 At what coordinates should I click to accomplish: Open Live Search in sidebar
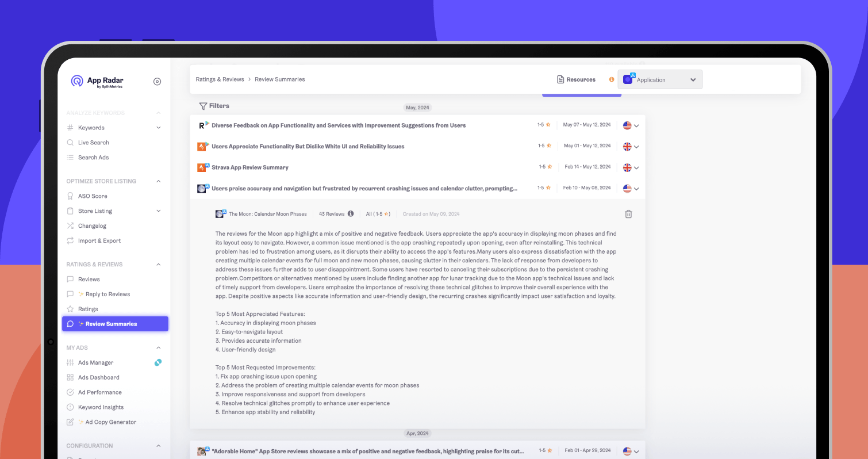pyautogui.click(x=94, y=143)
